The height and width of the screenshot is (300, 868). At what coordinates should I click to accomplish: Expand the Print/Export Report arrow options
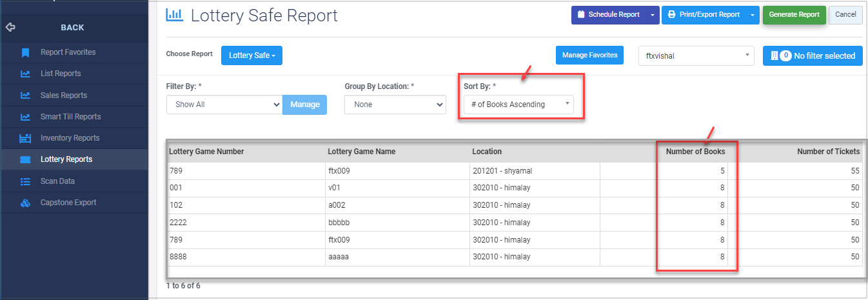[753, 15]
